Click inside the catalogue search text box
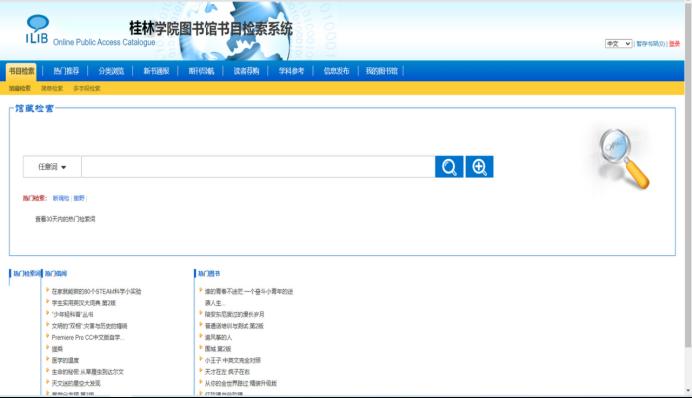This screenshot has height=398, width=692. pyautogui.click(x=258, y=167)
